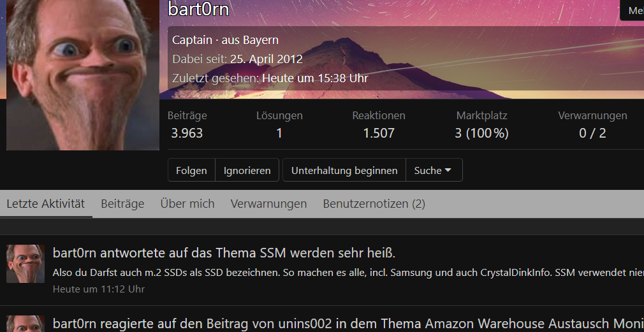Viewport: 644px width, 332px height.
Task: Click the Beiträge count 3.963
Action: (187, 133)
